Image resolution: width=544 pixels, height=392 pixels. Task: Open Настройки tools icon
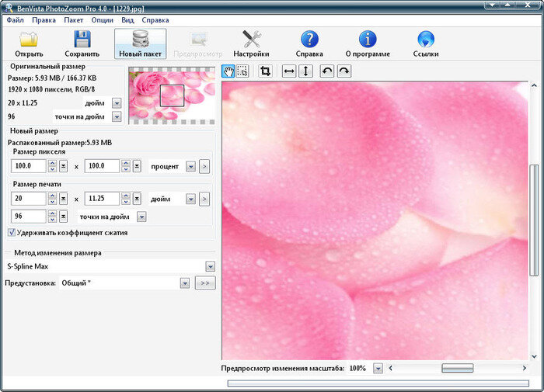(251, 39)
